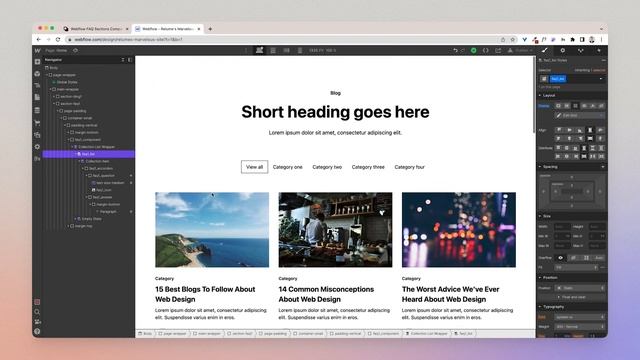Set overflow to Auto option

click(x=599, y=258)
